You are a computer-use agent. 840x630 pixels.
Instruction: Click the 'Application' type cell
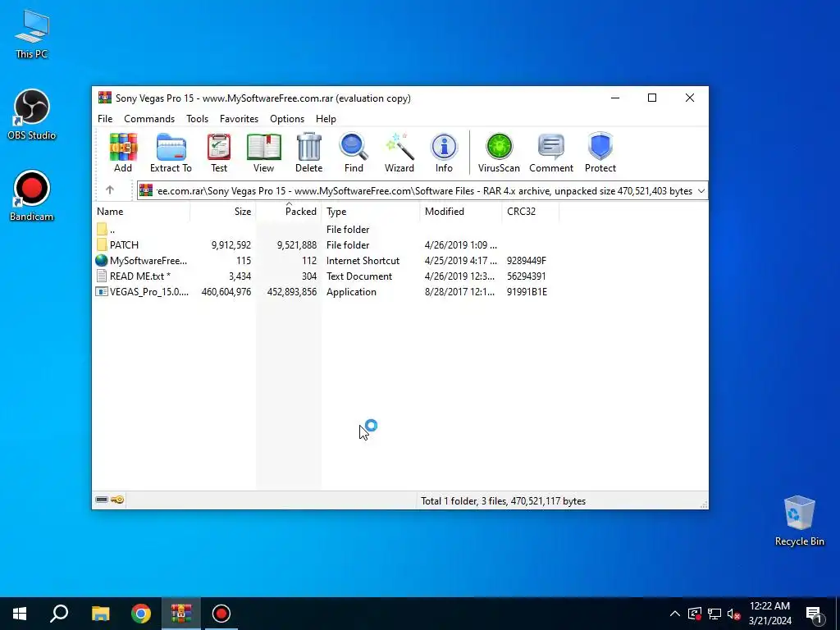click(x=351, y=292)
